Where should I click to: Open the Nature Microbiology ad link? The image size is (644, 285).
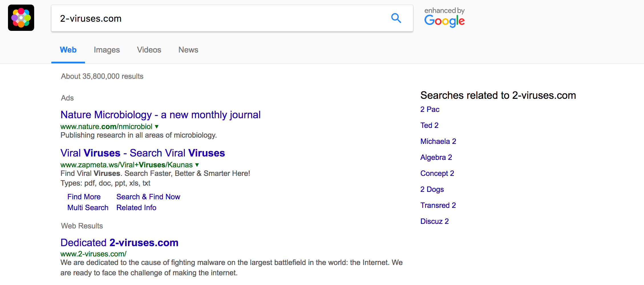pyautogui.click(x=160, y=115)
